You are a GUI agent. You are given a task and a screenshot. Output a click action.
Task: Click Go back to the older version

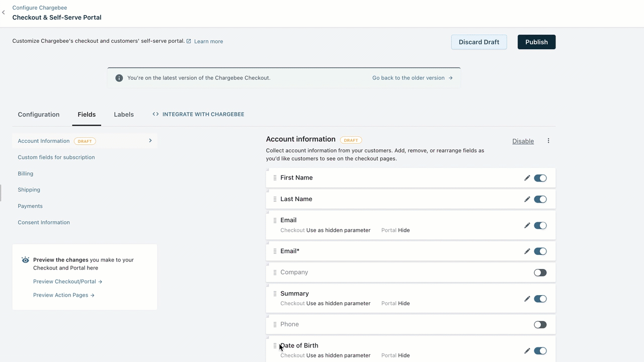point(412,78)
